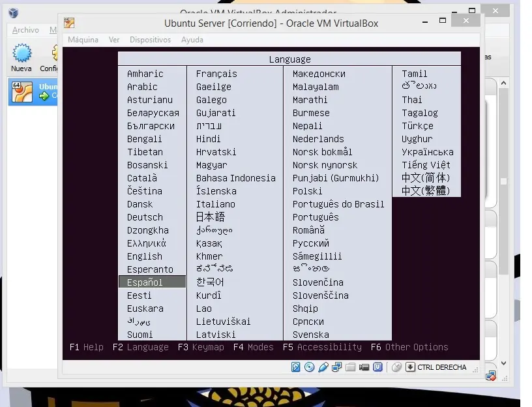Click the mouse integration status icon
Screen dimensions: 532x407
click(396, 367)
